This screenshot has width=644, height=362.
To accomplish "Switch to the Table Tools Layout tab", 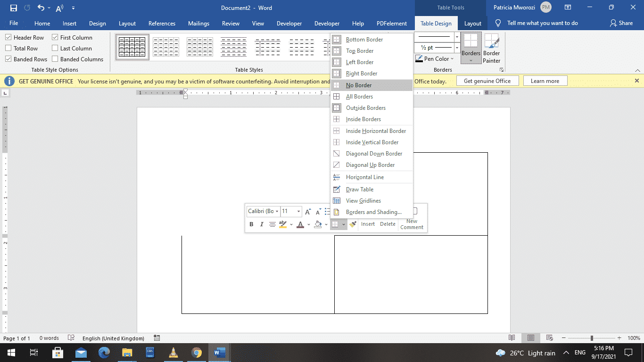I will pyautogui.click(x=472, y=23).
